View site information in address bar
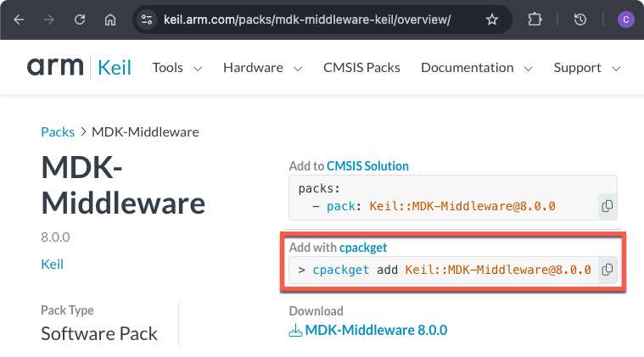Screen dimensions: 644x357 [x=147, y=20]
